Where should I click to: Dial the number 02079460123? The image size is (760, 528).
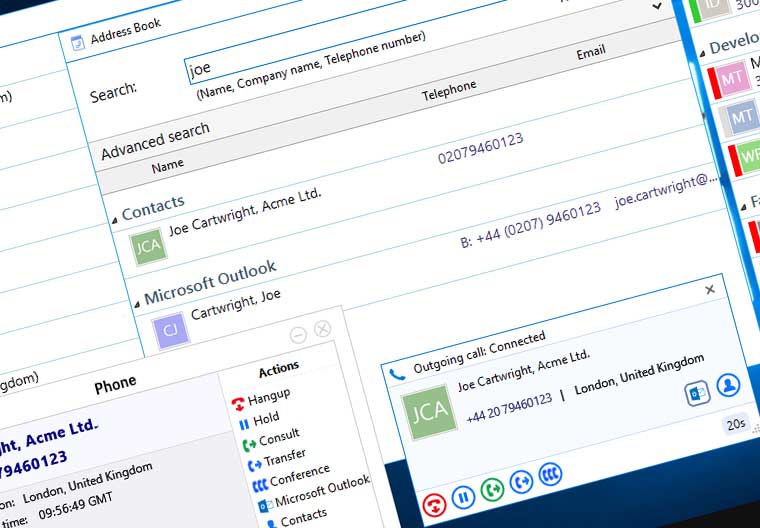(480, 148)
